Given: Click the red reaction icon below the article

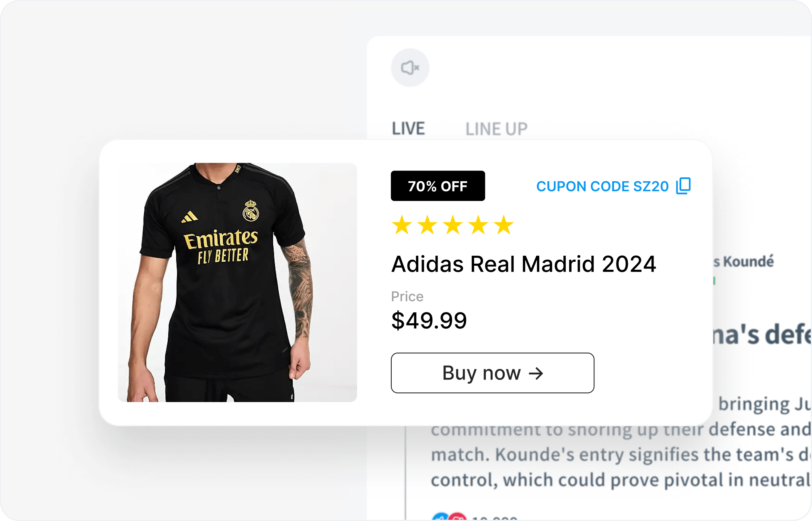Looking at the screenshot, I should (x=457, y=517).
